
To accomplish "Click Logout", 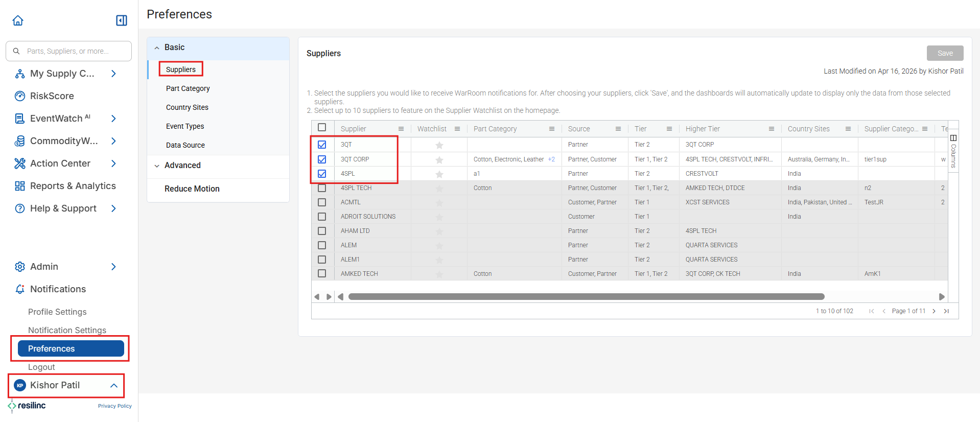I will (41, 367).
